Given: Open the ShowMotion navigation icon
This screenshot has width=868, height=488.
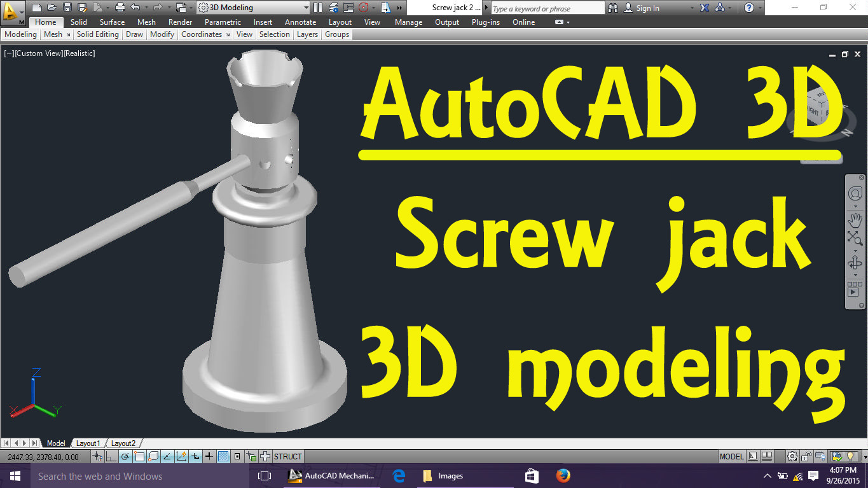Looking at the screenshot, I should click(x=855, y=289).
